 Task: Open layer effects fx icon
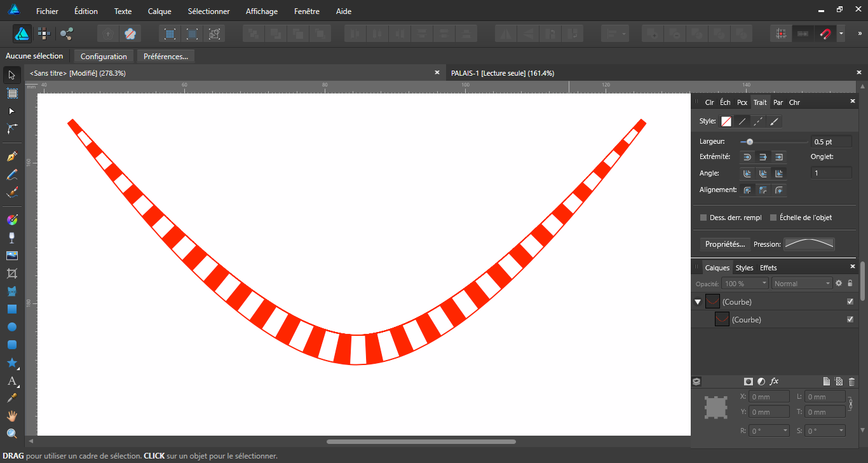click(x=774, y=382)
